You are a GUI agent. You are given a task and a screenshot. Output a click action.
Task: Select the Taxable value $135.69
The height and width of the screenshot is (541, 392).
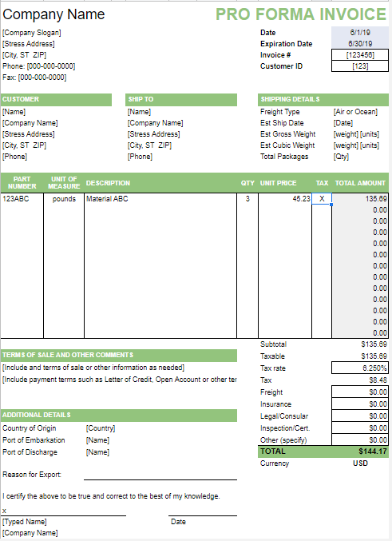tap(374, 356)
